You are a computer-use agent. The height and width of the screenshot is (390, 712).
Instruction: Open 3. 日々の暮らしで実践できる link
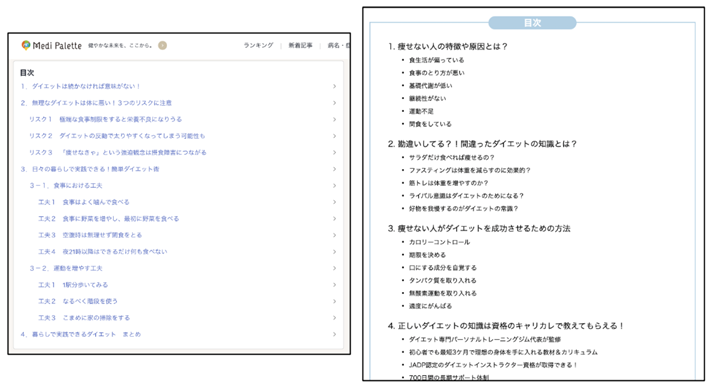tap(90, 169)
